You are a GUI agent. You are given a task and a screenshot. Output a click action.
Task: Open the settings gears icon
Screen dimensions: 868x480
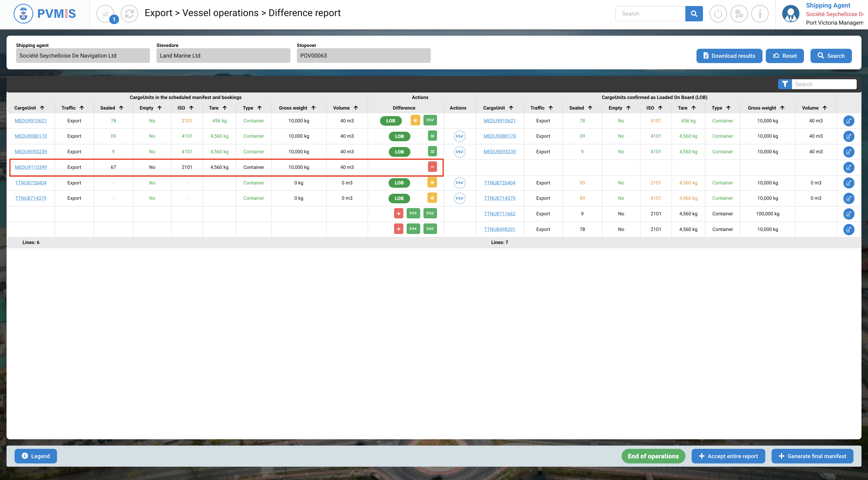click(739, 14)
